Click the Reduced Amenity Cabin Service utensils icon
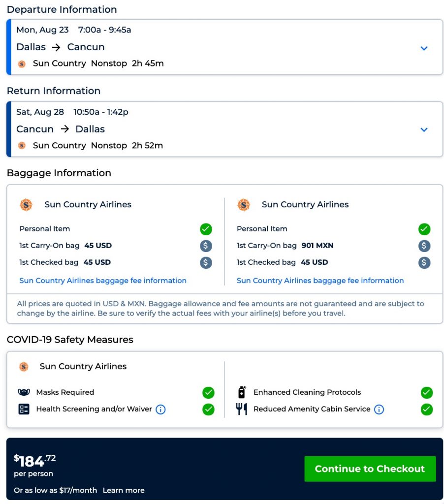 (242, 409)
